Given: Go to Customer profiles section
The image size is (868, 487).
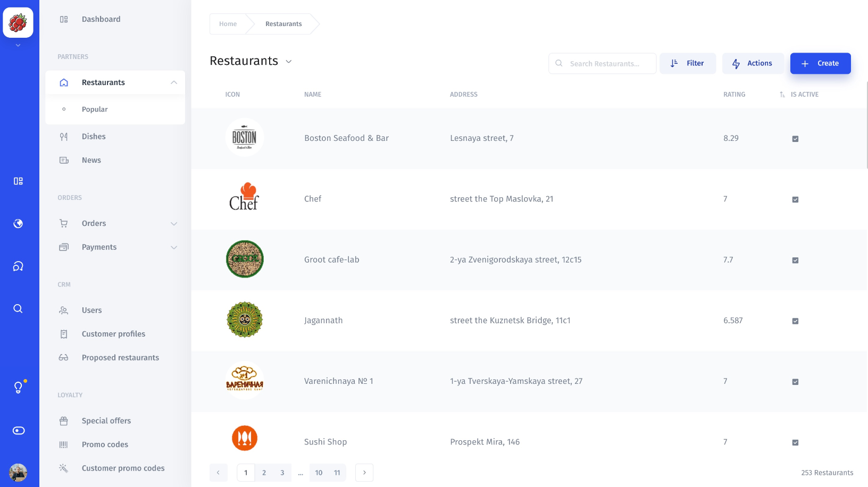Looking at the screenshot, I should 113,334.
